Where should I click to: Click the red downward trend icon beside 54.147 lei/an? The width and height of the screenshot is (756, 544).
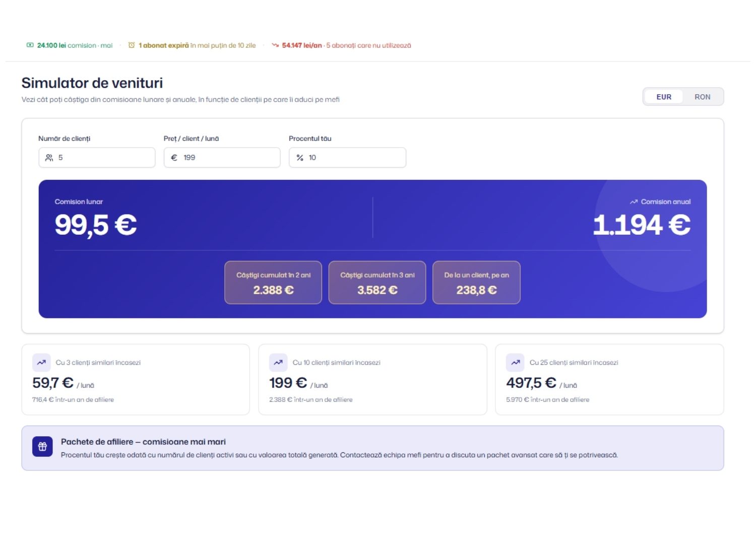click(x=275, y=45)
